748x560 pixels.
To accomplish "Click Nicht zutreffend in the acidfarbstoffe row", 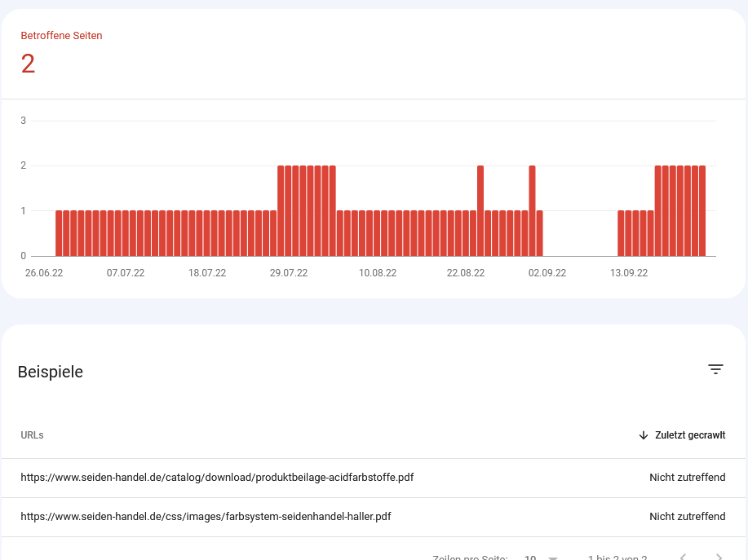I will (687, 478).
